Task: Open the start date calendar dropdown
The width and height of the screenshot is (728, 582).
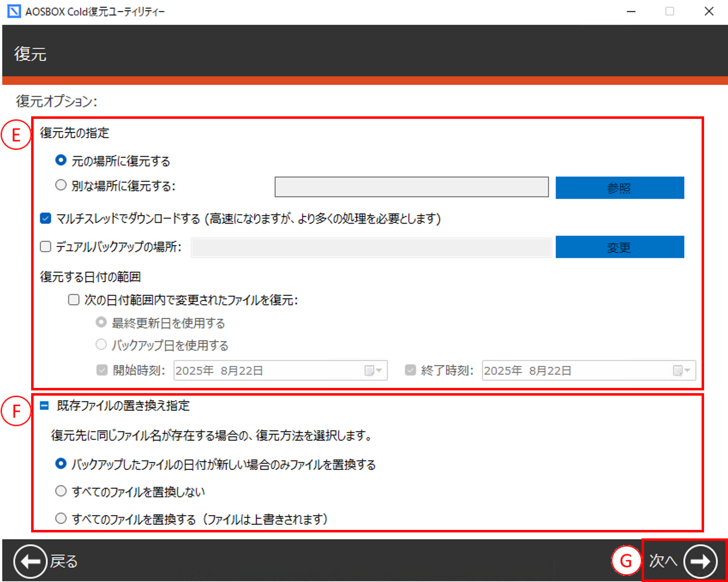Action: pyautogui.click(x=373, y=370)
